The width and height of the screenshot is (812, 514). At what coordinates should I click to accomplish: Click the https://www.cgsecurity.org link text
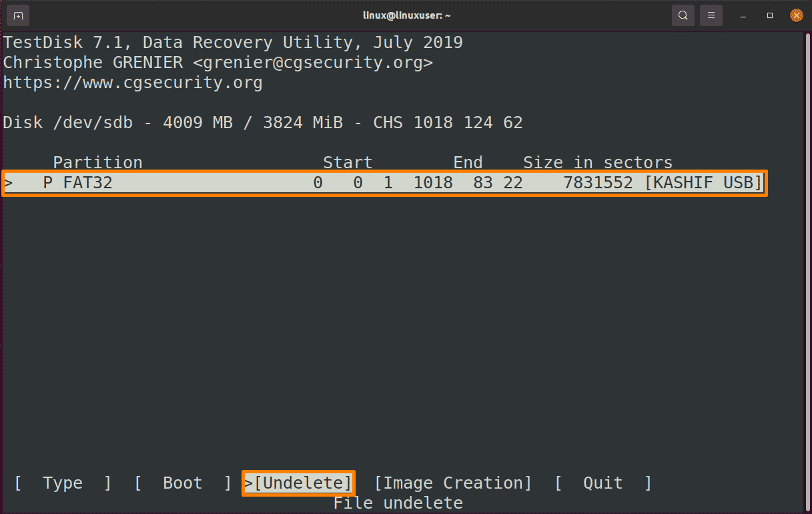pos(133,83)
